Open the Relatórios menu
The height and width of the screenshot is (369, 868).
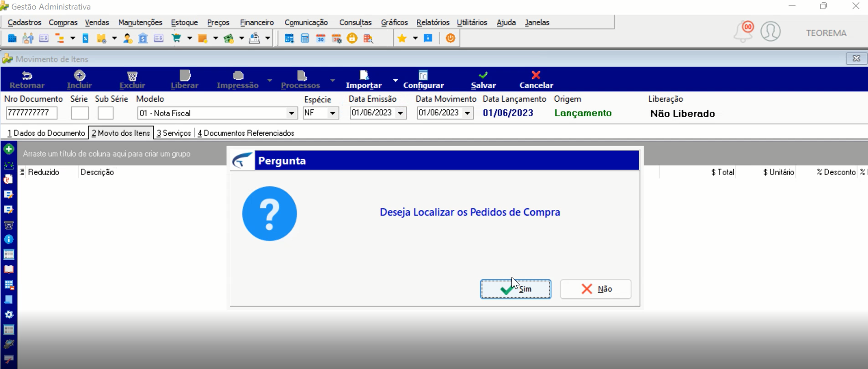(433, 23)
